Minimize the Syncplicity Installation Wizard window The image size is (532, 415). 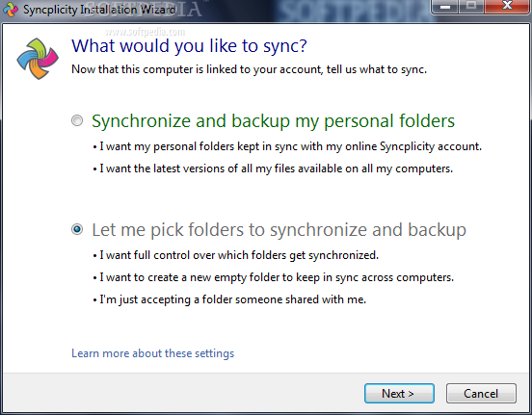(445, 6)
